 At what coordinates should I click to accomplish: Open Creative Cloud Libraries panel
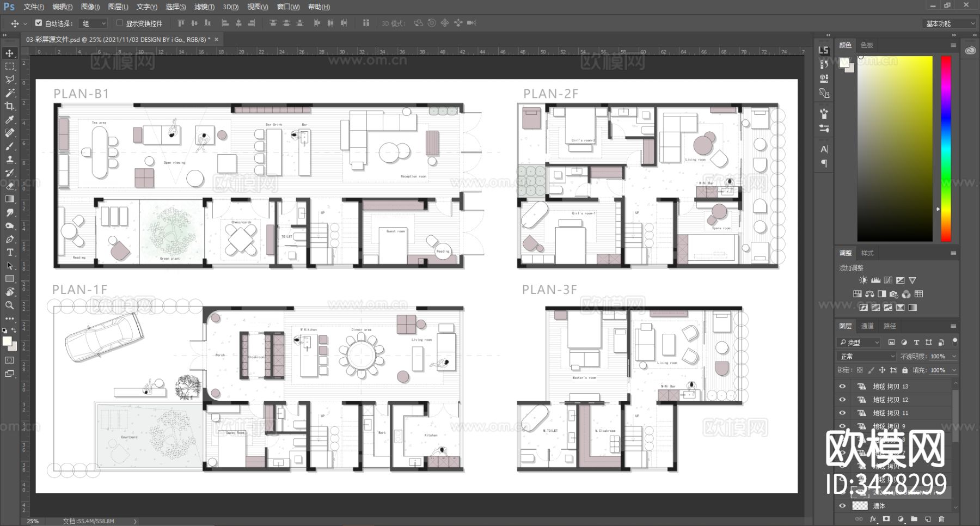click(970, 50)
